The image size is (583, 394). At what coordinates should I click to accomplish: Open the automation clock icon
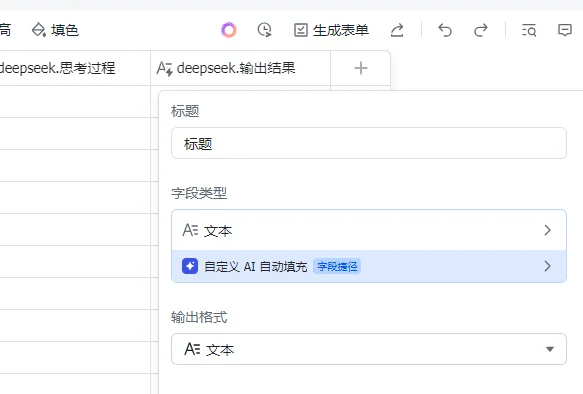point(264,30)
